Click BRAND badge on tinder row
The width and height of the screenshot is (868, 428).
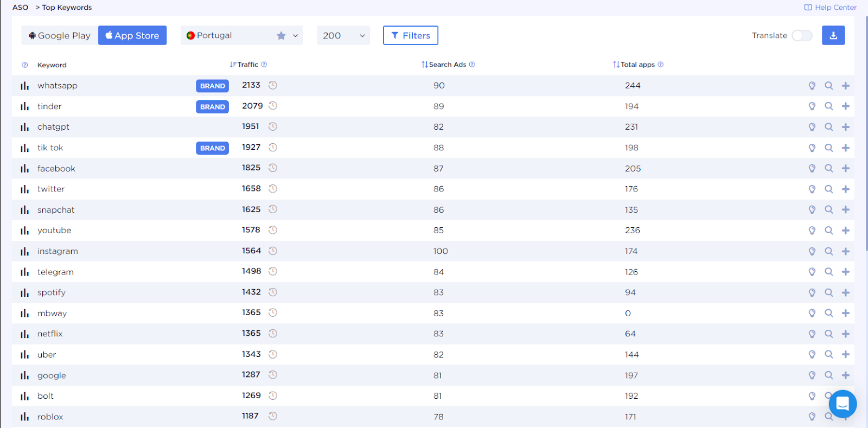pyautogui.click(x=213, y=107)
